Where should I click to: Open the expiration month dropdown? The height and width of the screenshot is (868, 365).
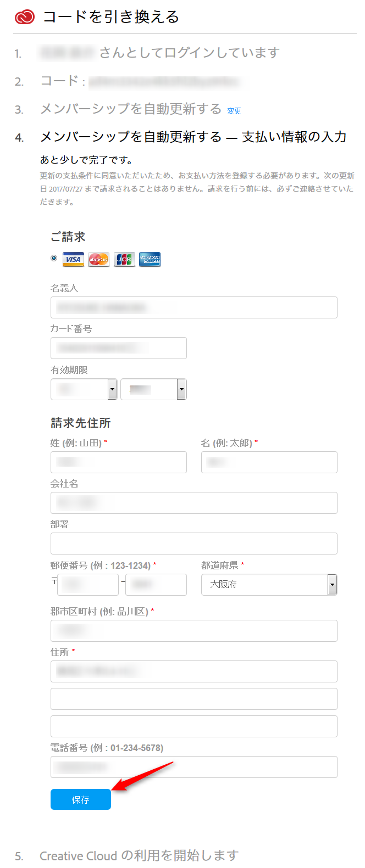coord(84,389)
